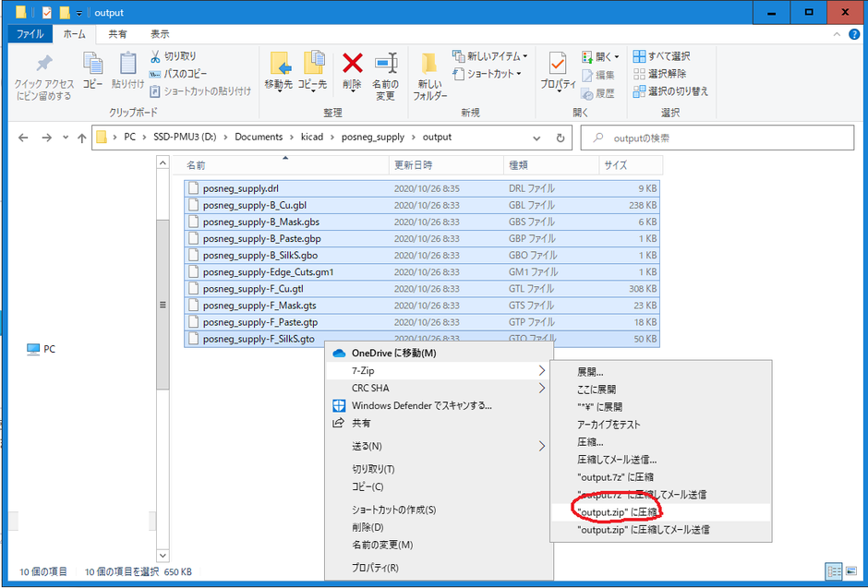Go forward with the Forward arrow
The height and width of the screenshot is (588, 868).
(x=46, y=138)
